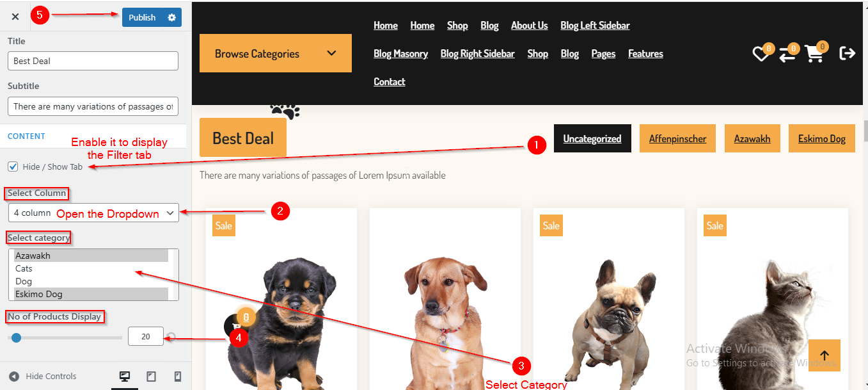Switch to desktop preview icon

(125, 377)
